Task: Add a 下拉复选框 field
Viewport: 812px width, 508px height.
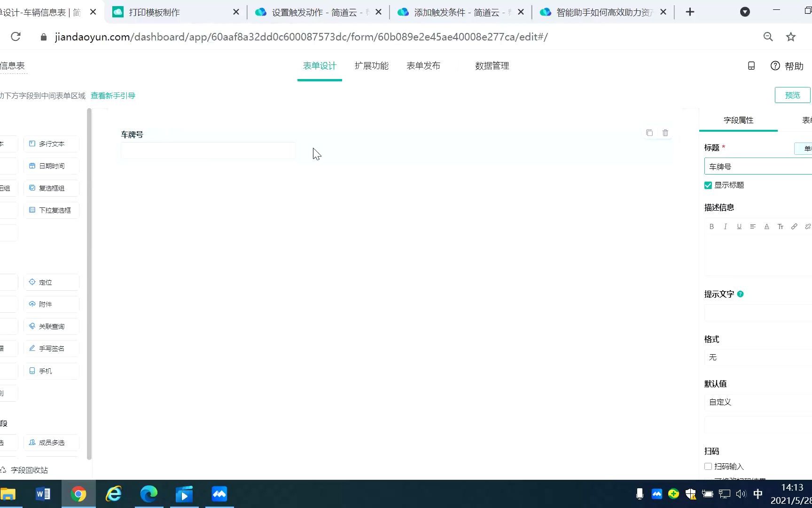Action: click(51, 210)
